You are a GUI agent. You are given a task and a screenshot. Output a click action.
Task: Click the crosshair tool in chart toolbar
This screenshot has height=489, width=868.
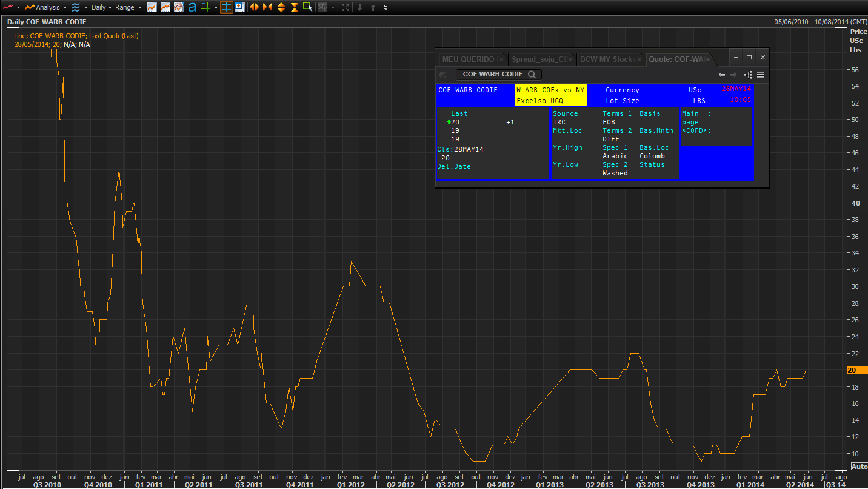[x=206, y=7]
